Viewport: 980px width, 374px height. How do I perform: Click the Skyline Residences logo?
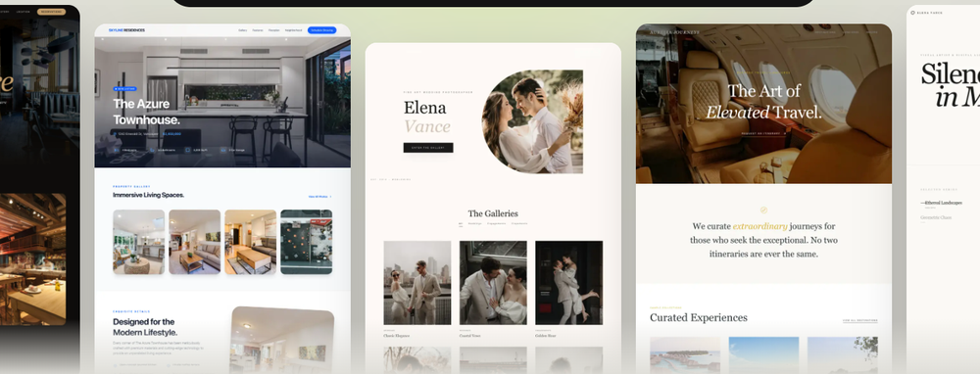pos(126,30)
